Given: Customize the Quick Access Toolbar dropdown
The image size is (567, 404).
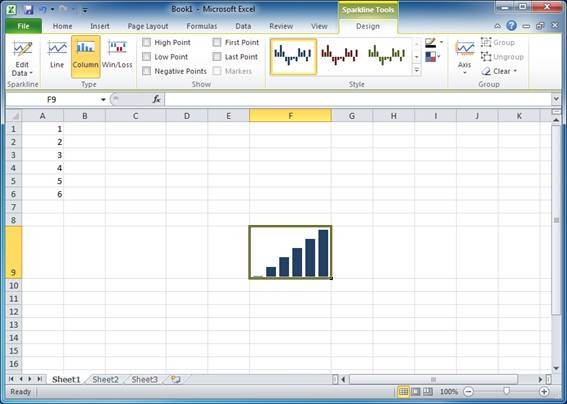Looking at the screenshot, I should click(x=85, y=10).
